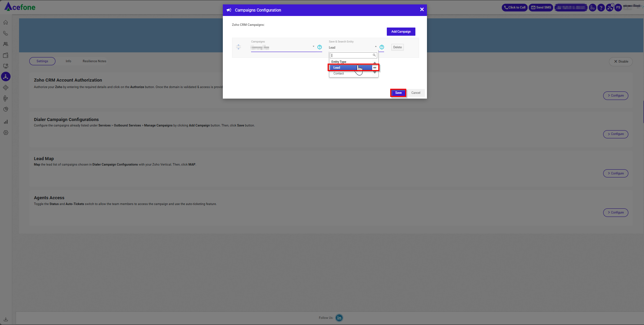Click the help icon beside Save & Search Entity
Screen dimensions: 644x325
click(382, 47)
